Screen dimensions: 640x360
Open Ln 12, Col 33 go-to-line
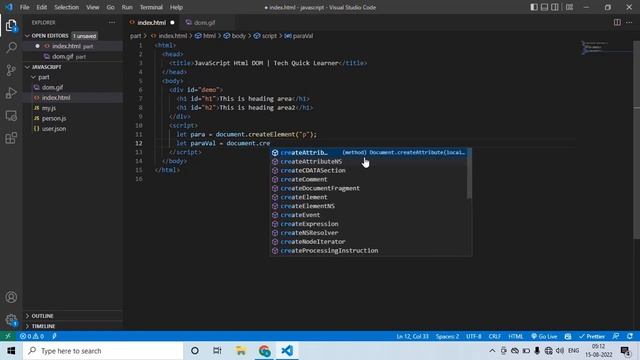point(413,336)
